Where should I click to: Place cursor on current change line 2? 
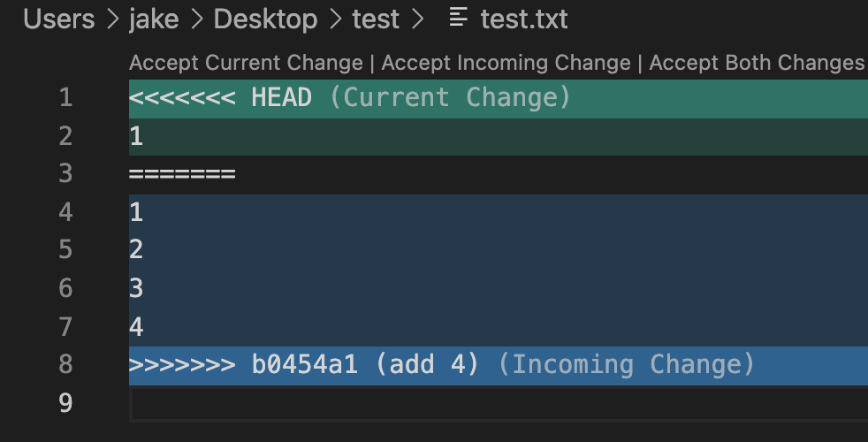tap(499, 136)
